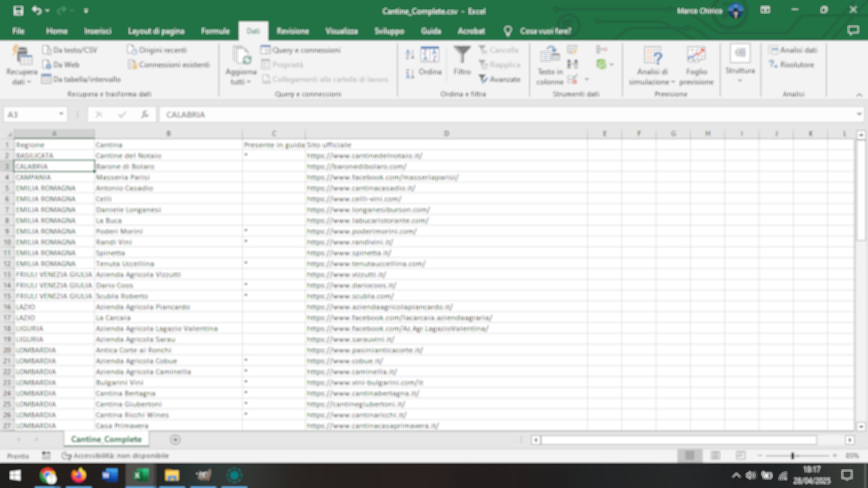The image size is (868, 488).
Task: Expand the Name Box dropdown
Action: click(62, 114)
